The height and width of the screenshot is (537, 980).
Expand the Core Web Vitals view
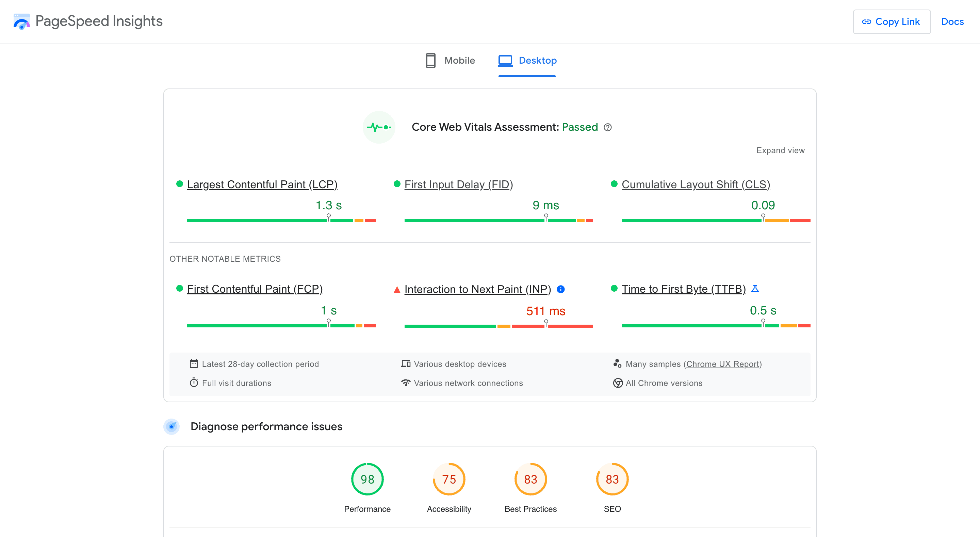(780, 150)
